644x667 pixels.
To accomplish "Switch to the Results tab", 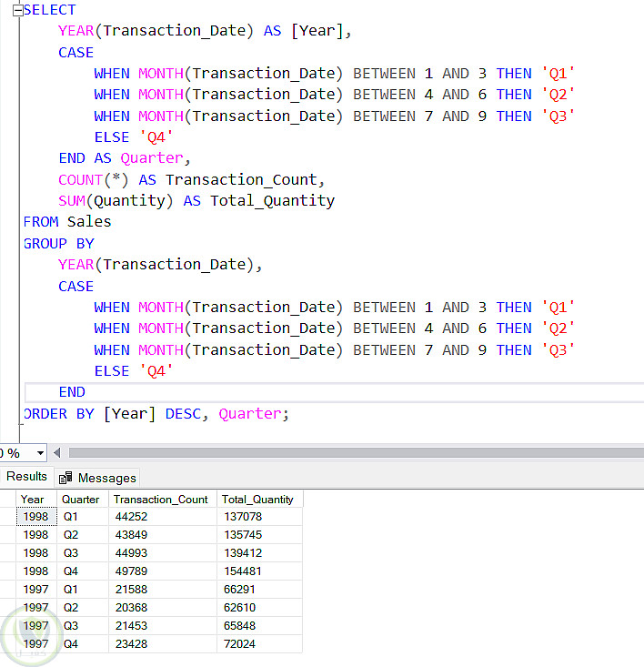I will click(26, 477).
